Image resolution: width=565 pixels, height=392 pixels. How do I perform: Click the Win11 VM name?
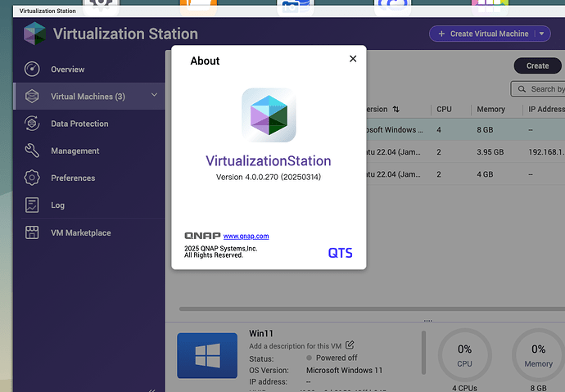click(x=261, y=333)
